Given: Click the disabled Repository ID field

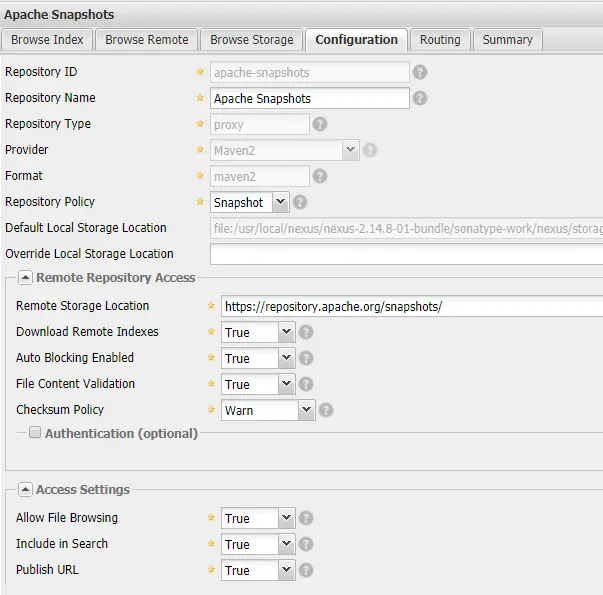Looking at the screenshot, I should click(x=310, y=72).
